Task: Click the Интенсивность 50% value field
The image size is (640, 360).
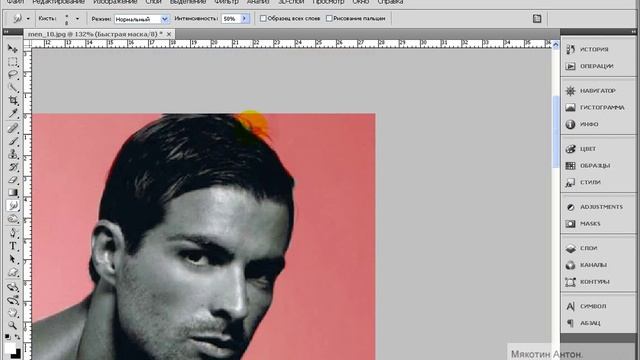Action: 231,19
